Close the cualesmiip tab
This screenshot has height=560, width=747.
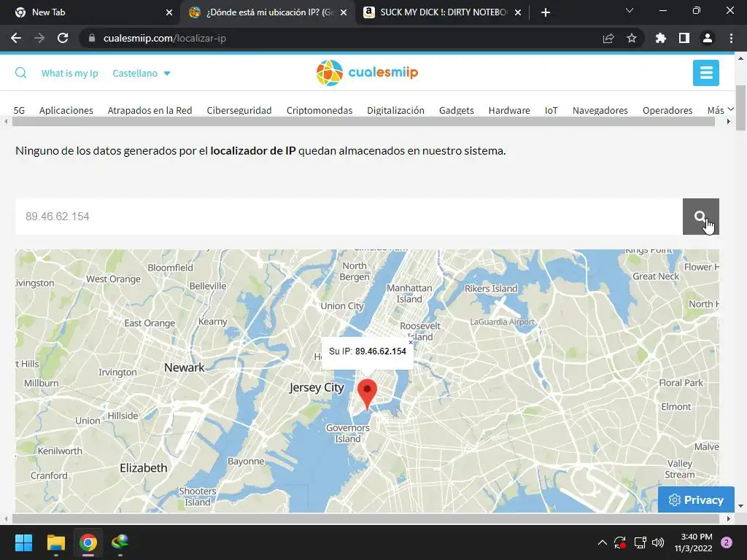click(x=344, y=12)
